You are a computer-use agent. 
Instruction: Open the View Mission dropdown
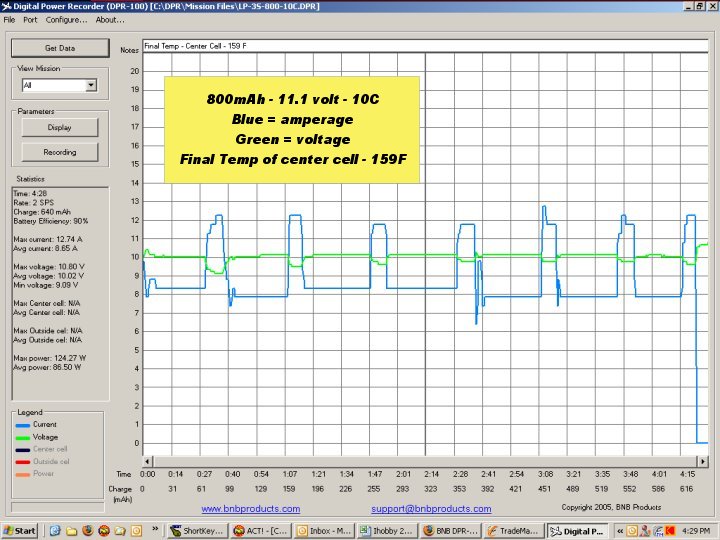click(91, 85)
